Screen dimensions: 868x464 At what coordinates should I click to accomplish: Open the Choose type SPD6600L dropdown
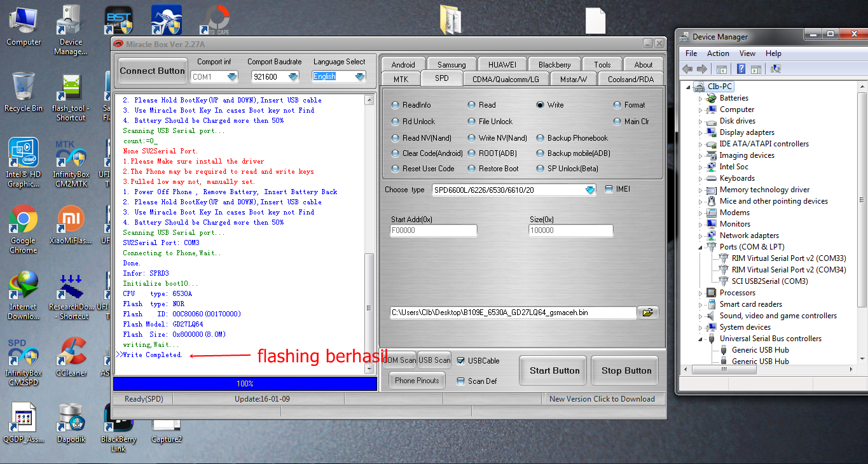click(590, 190)
